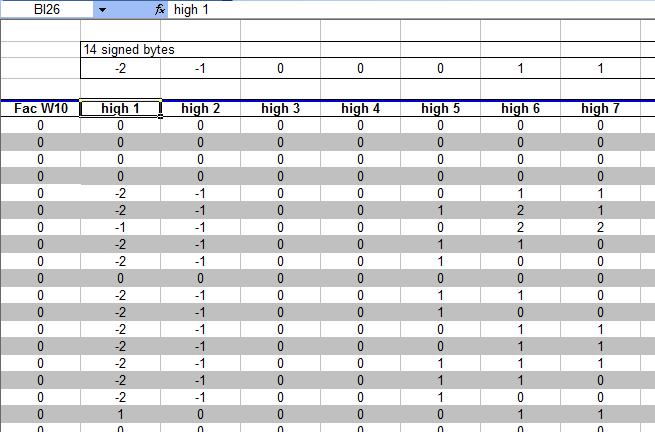Click the formula bar containing 'high 1'
This screenshot has width=655, height=432.
coord(411,10)
